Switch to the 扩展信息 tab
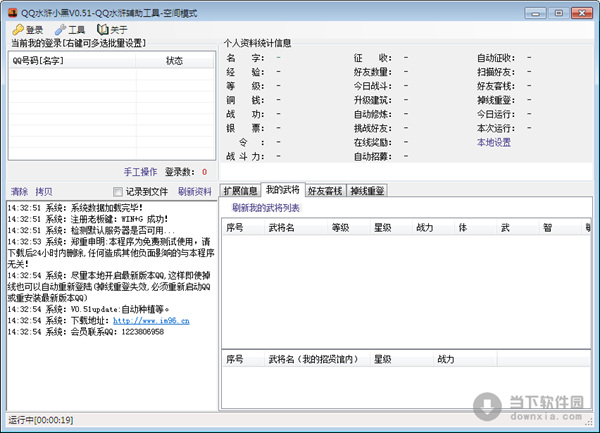The height and width of the screenshot is (433, 600). click(x=239, y=190)
